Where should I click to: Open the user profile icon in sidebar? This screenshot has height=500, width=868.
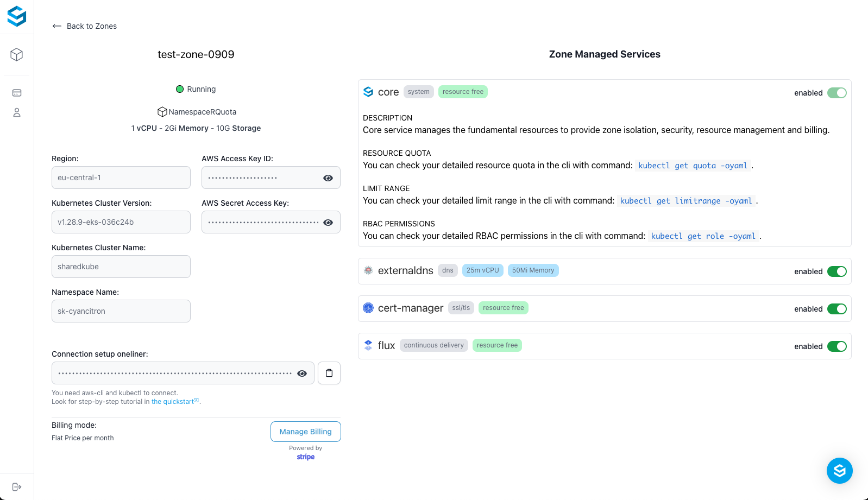[17, 112]
